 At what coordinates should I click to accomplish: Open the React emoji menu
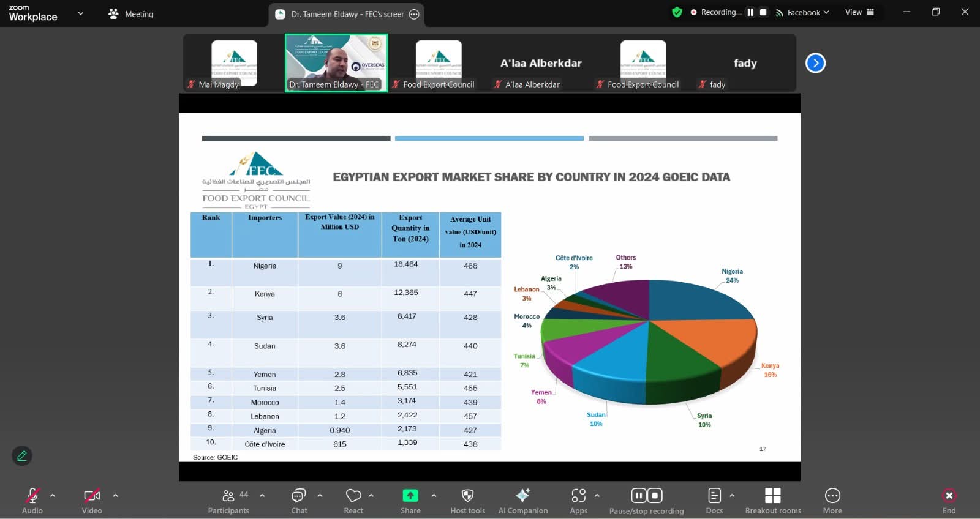click(353, 501)
